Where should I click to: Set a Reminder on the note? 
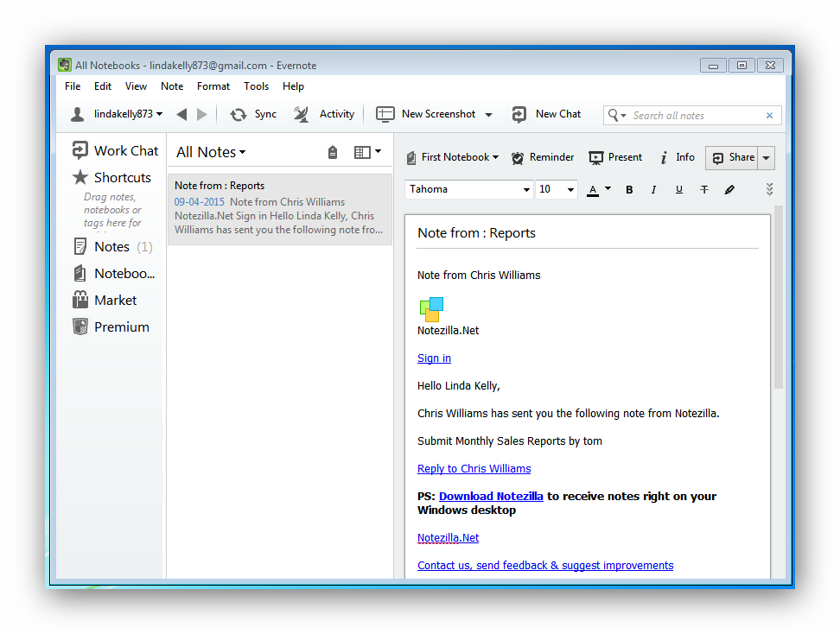[x=543, y=157]
